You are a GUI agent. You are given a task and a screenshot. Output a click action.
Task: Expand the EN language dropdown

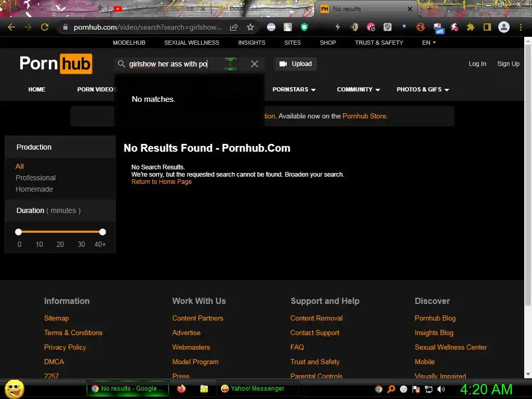coord(429,43)
